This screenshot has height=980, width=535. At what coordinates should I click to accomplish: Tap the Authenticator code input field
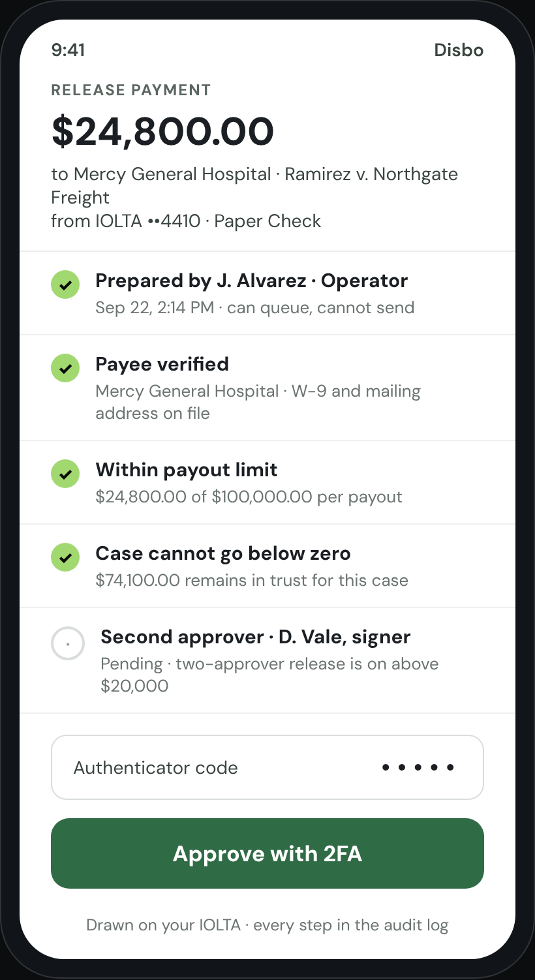tap(267, 767)
